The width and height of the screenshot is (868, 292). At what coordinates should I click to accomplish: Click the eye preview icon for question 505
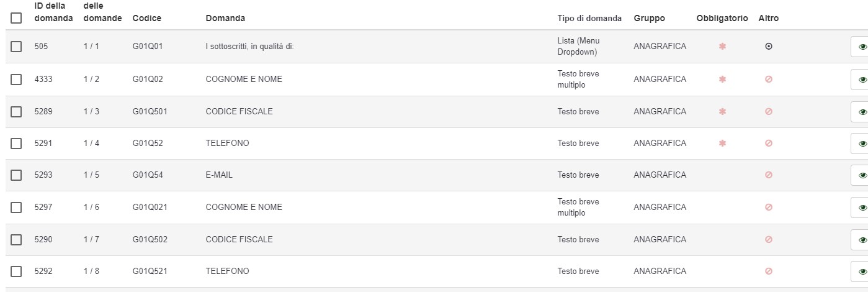pos(862,47)
